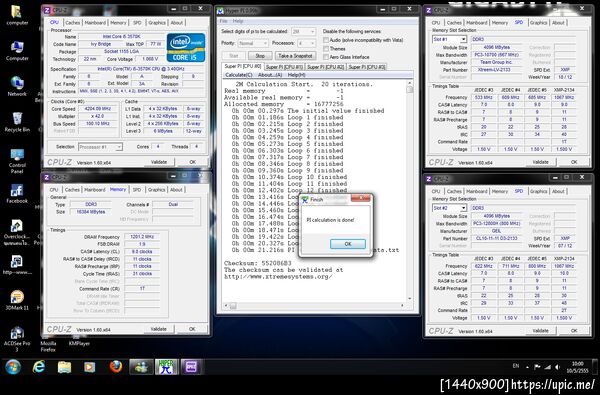This screenshot has width=600, height=395.
Task: Open the Recycle Bin desktop icon
Action: coord(17,122)
